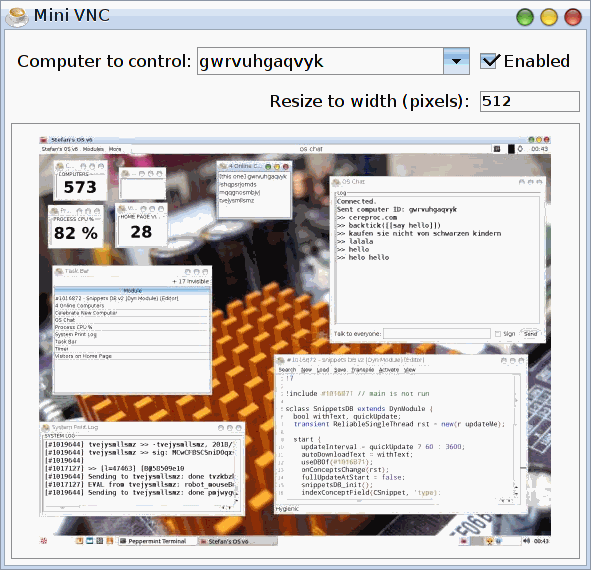
Task: Click the Task Bar window cup icon
Action: click(59, 271)
